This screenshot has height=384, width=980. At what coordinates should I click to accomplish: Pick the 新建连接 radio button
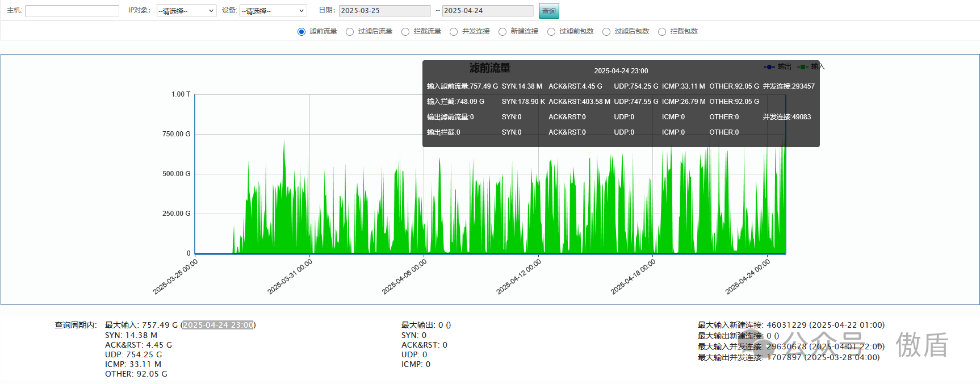502,32
